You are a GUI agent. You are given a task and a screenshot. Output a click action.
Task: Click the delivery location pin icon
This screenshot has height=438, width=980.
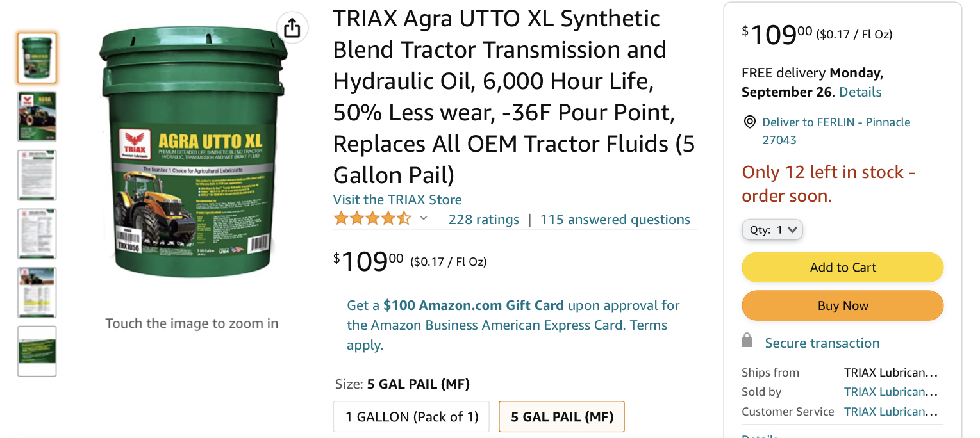click(749, 122)
